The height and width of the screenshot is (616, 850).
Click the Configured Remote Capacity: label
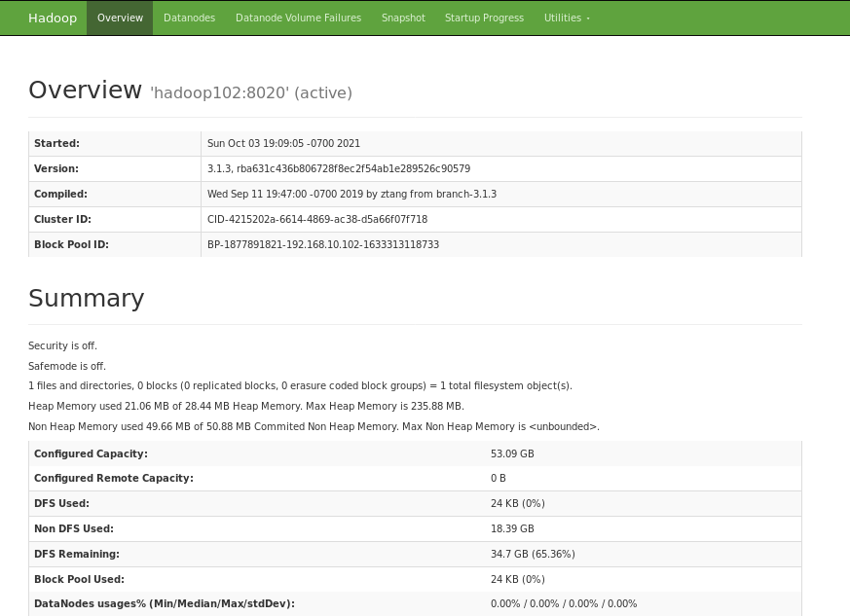(114, 479)
